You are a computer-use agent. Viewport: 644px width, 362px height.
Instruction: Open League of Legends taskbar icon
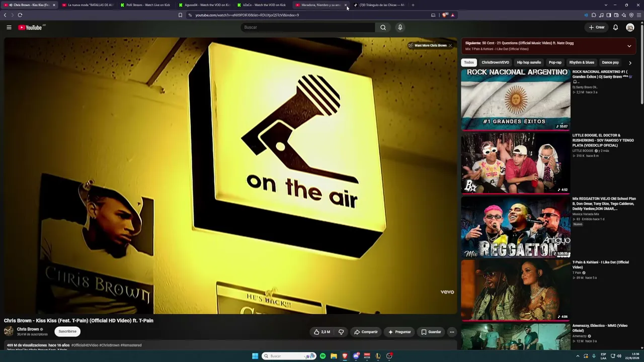pos(378,356)
